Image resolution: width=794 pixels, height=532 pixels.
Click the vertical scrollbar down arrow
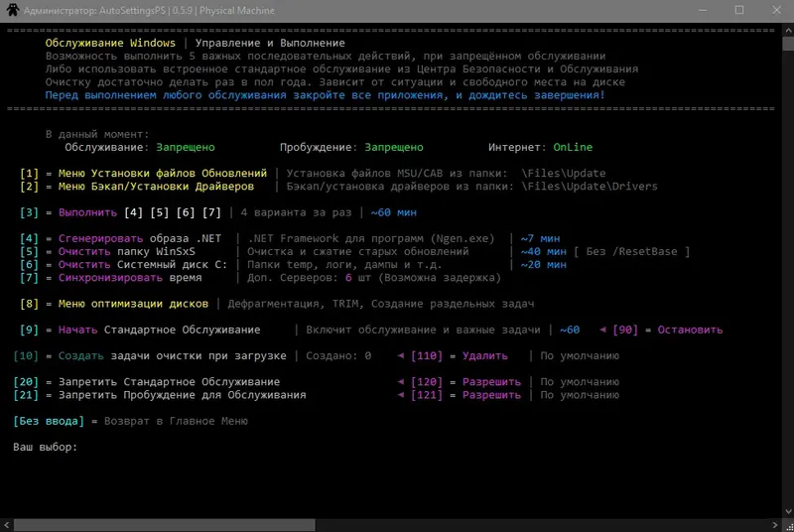tap(788, 512)
